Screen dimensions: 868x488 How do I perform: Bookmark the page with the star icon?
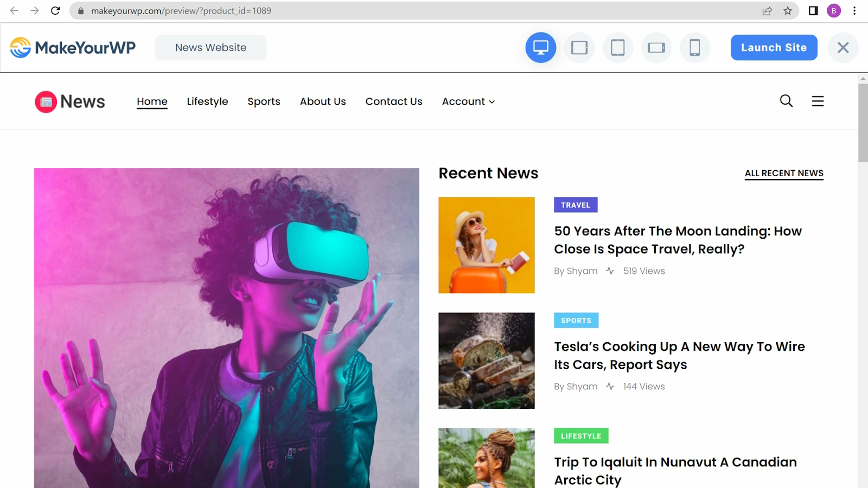click(788, 11)
